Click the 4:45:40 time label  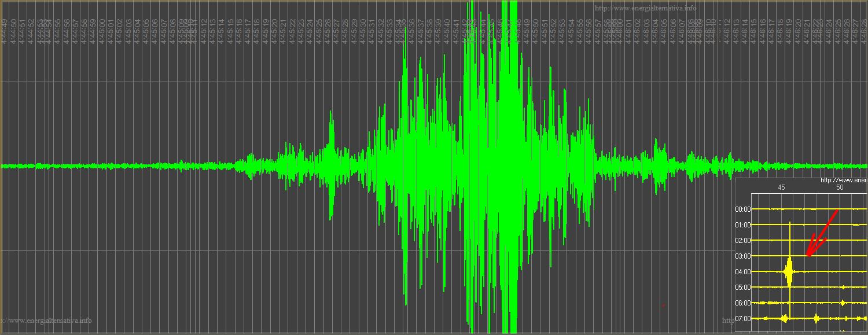pos(447,31)
